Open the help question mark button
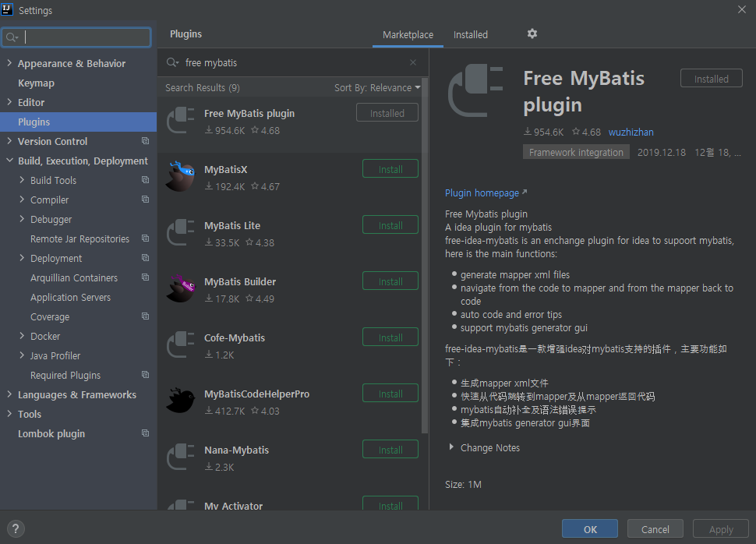 16,528
